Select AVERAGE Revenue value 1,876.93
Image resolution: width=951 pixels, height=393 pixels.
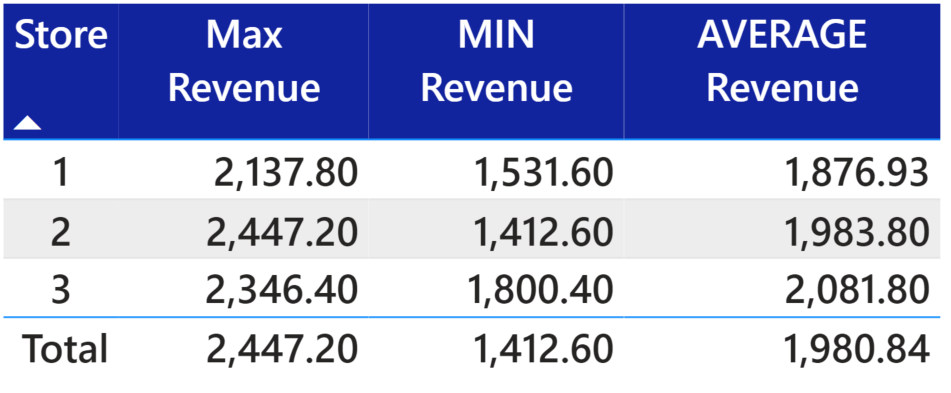[x=857, y=172]
